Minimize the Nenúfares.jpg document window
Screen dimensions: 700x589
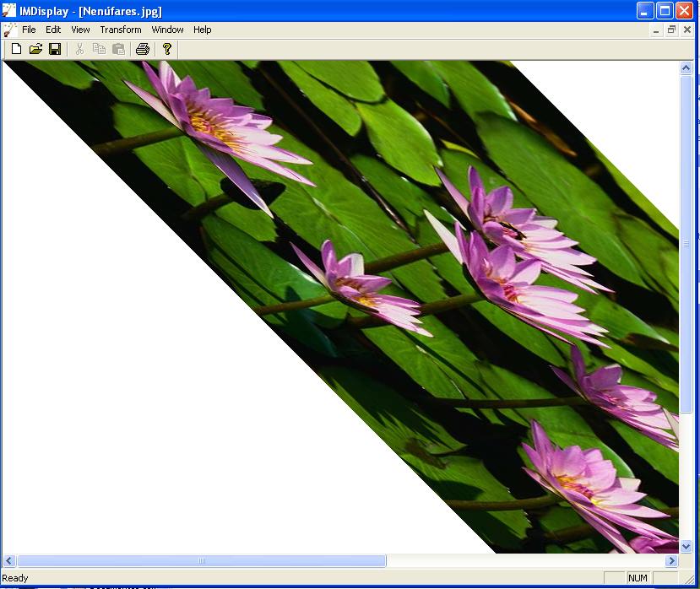click(656, 30)
